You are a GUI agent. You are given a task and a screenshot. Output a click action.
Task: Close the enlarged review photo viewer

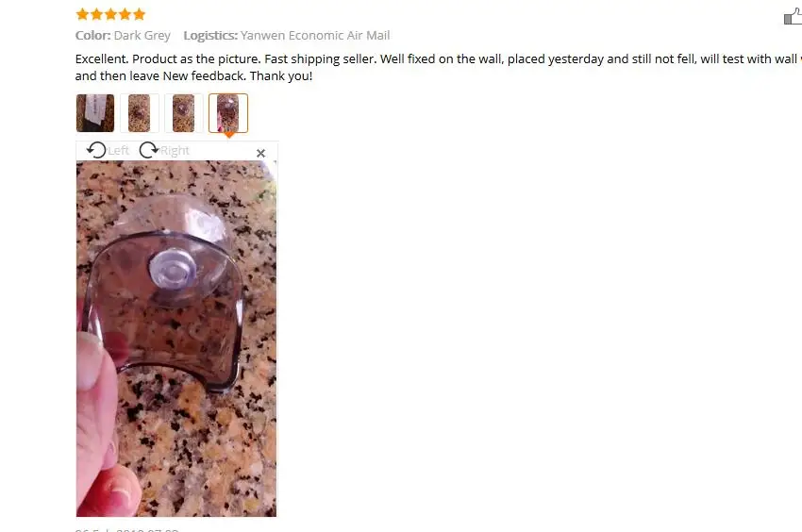pyautogui.click(x=260, y=153)
